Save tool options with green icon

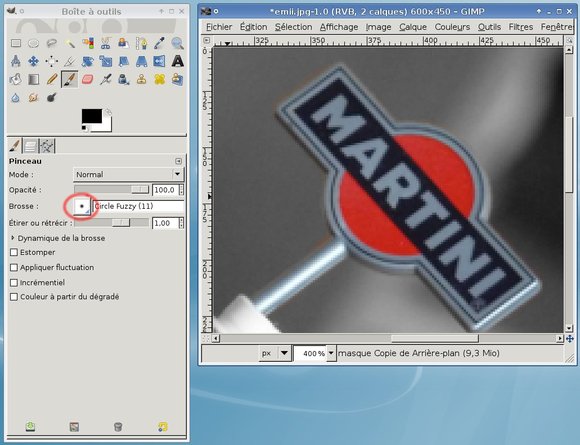click(x=30, y=427)
